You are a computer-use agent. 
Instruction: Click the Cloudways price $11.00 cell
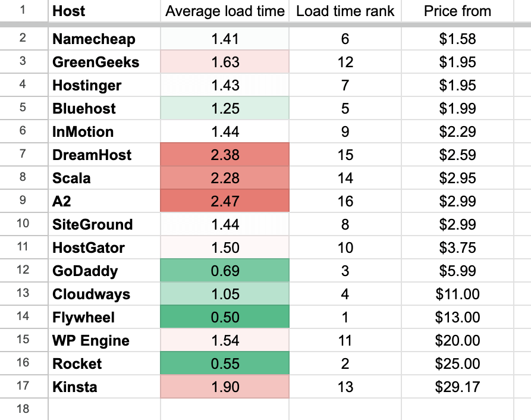point(457,294)
